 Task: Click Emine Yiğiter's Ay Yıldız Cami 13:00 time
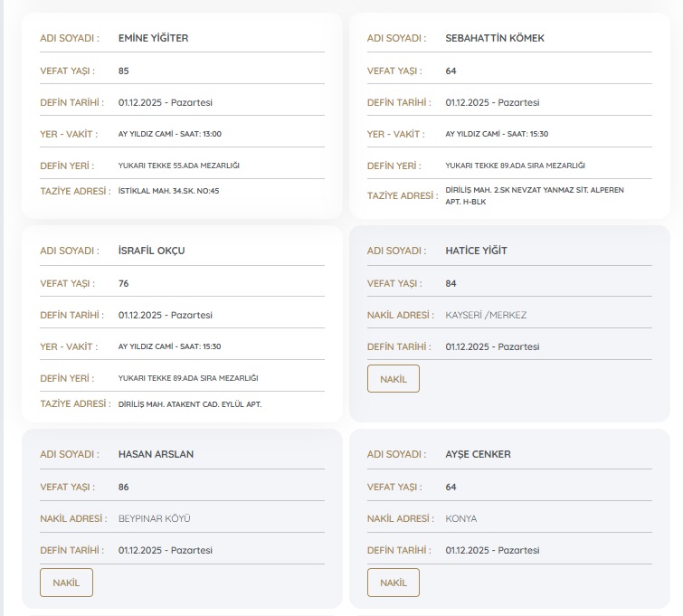coord(169,134)
